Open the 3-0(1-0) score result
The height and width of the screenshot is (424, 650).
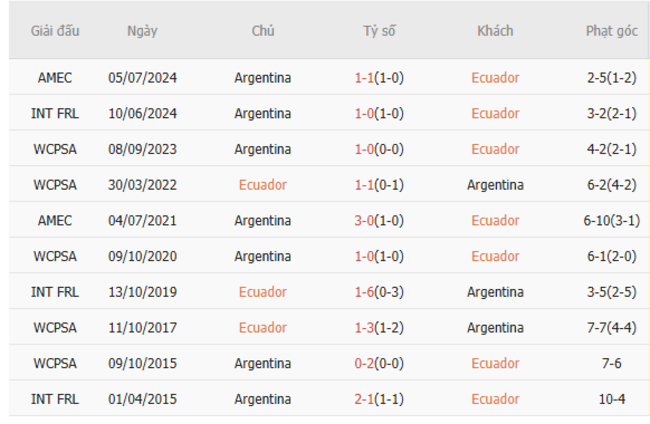pyautogui.click(x=379, y=221)
